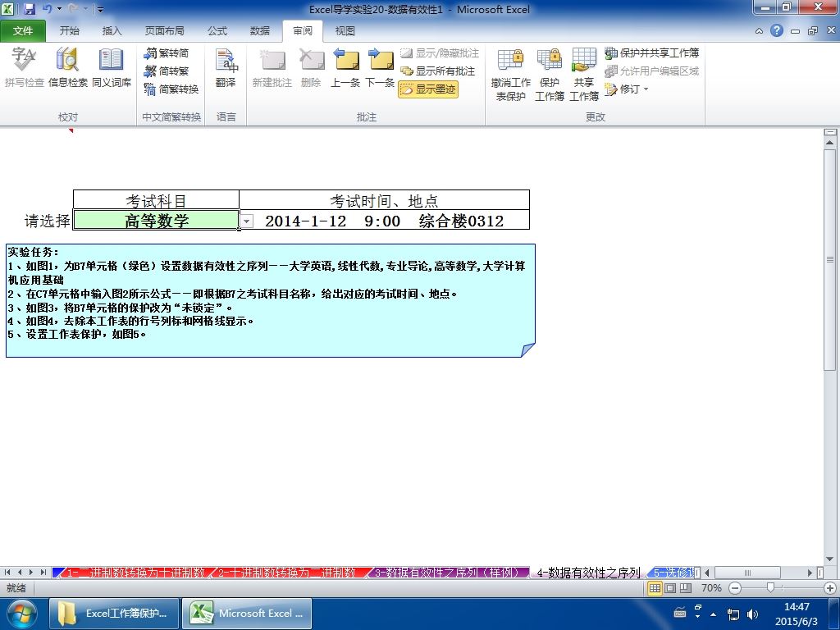Click the Spelling check (拼写检查) icon
The image size is (840, 630).
[24, 67]
